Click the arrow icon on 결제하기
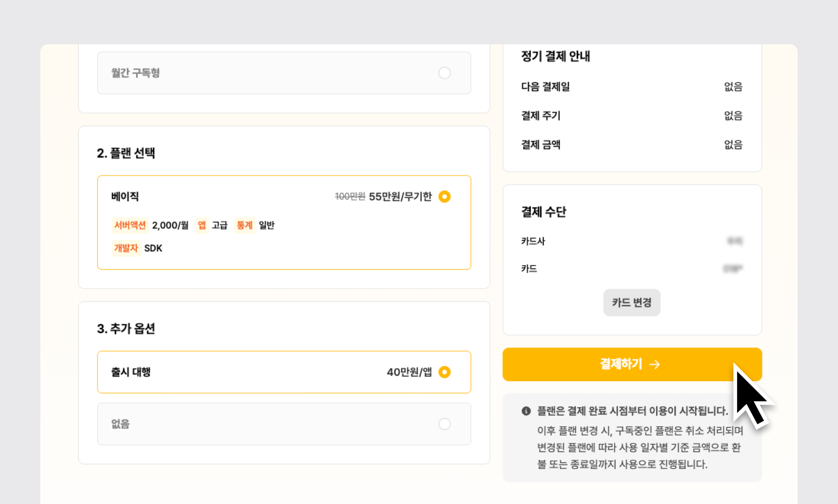 point(654,364)
